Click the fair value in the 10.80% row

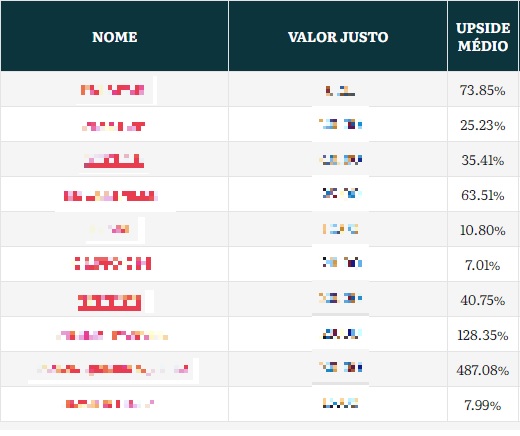click(341, 229)
